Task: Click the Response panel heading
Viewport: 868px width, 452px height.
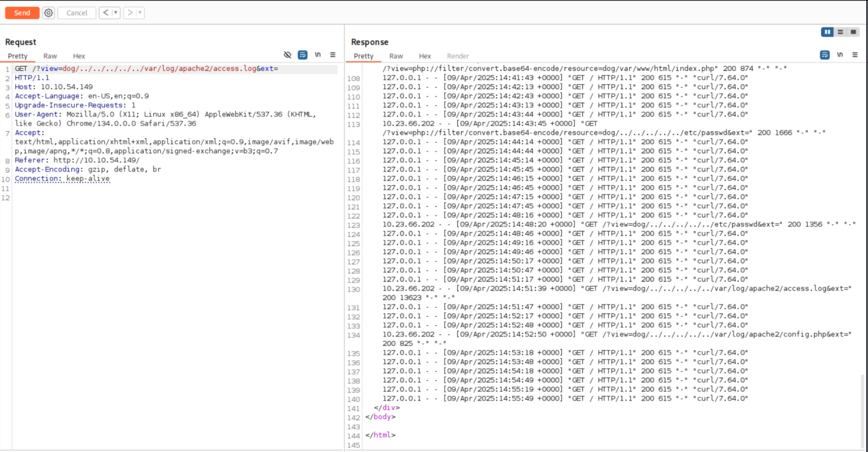Action: point(370,42)
